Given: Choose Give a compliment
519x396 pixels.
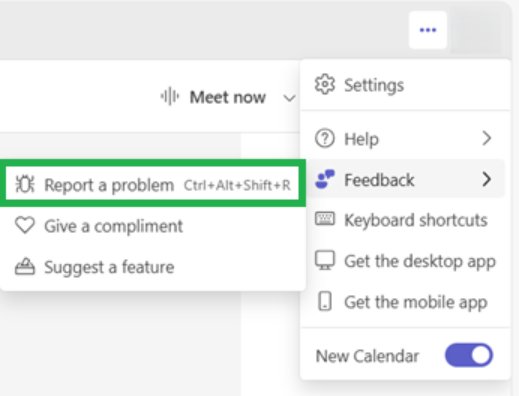Looking at the screenshot, I should click(x=153, y=226).
